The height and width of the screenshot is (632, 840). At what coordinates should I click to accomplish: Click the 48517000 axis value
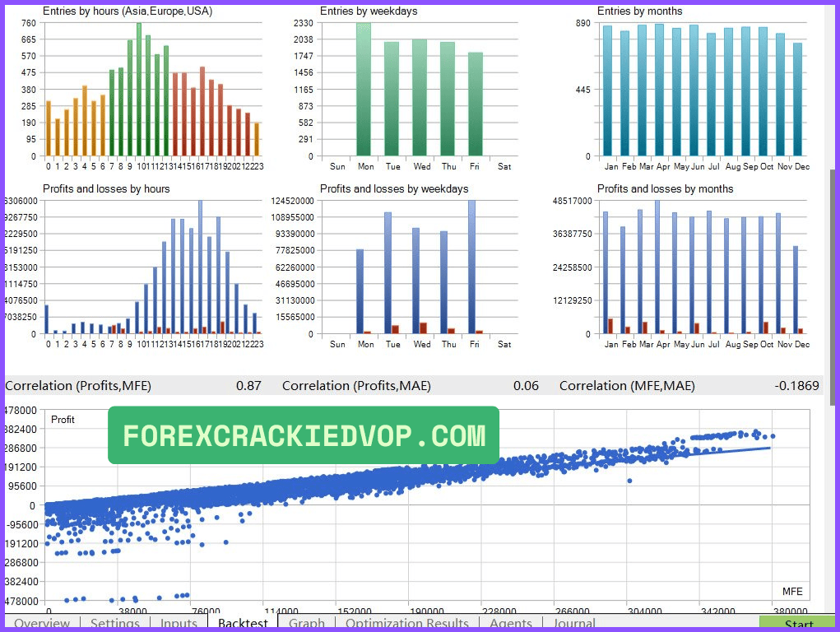coord(572,201)
